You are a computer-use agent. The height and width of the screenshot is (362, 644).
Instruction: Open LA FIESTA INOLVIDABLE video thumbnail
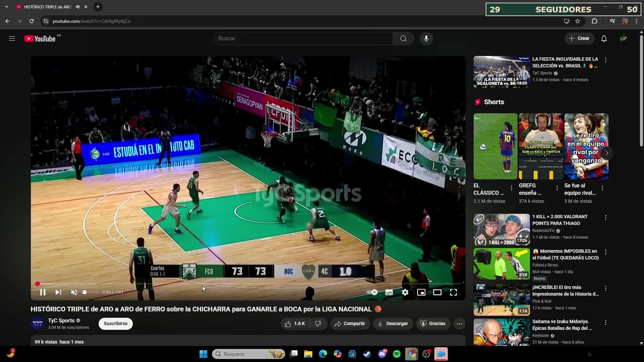[x=502, y=71]
